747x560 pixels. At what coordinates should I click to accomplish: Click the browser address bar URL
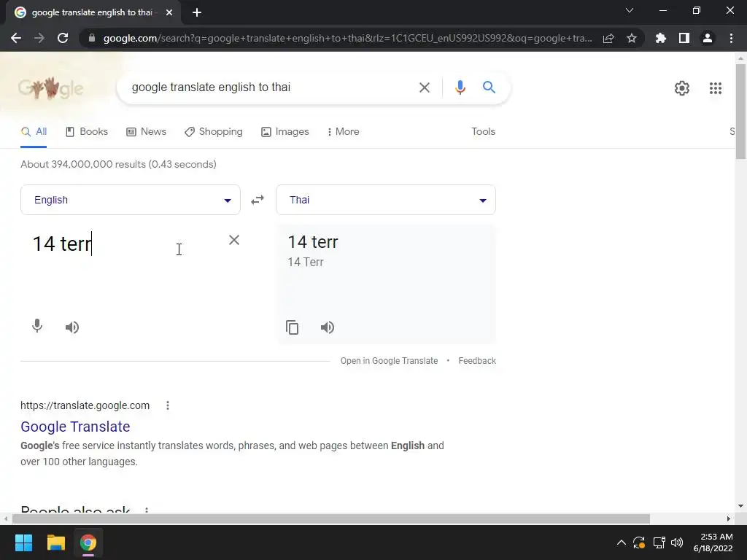point(348,38)
